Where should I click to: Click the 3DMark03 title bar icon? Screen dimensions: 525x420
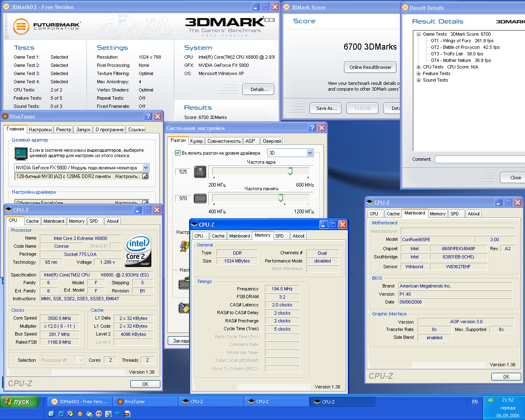point(7,7)
